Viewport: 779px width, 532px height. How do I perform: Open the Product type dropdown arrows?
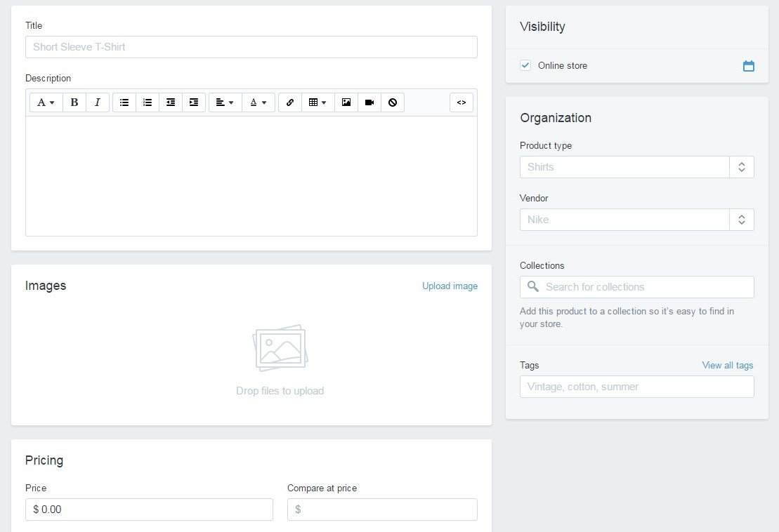(742, 167)
